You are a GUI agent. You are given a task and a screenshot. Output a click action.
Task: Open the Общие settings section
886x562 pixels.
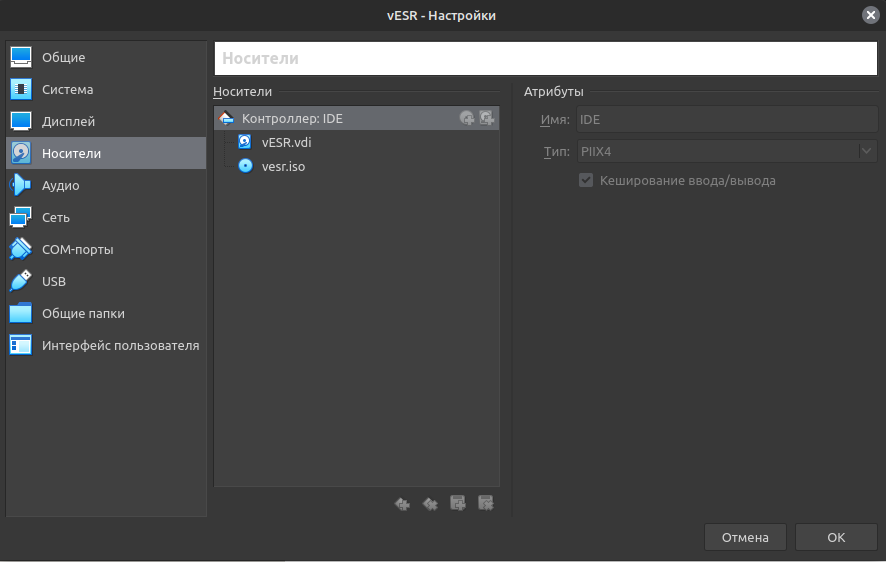[x=63, y=57]
